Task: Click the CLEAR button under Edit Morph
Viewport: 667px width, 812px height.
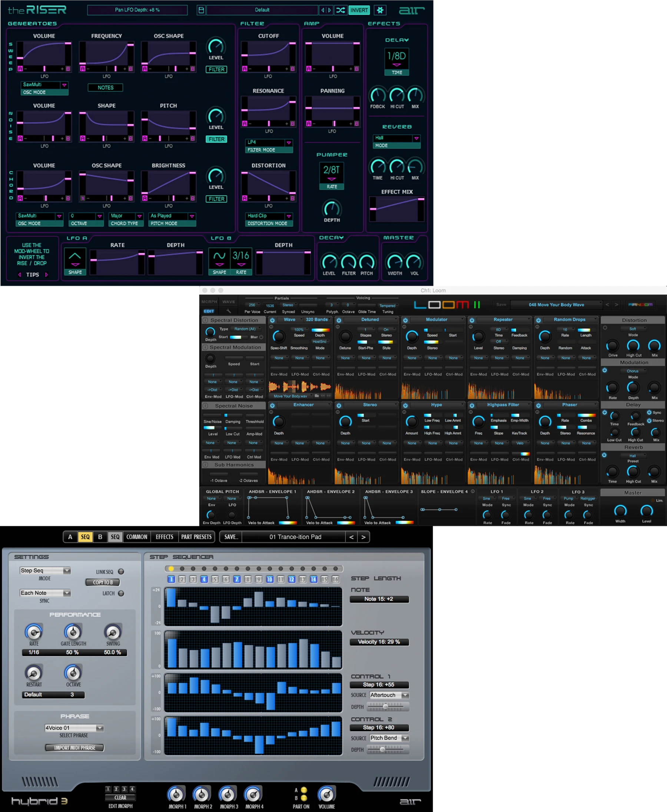Action: [120, 798]
